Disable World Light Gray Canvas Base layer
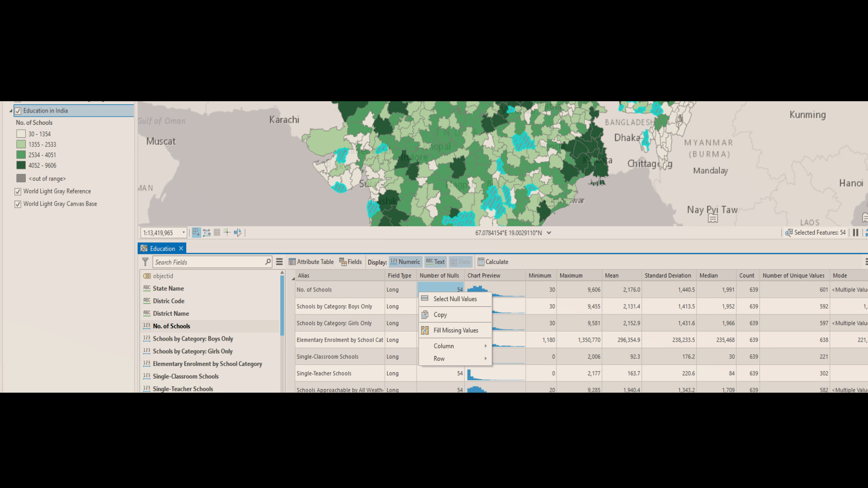This screenshot has width=868, height=488. point(17,204)
